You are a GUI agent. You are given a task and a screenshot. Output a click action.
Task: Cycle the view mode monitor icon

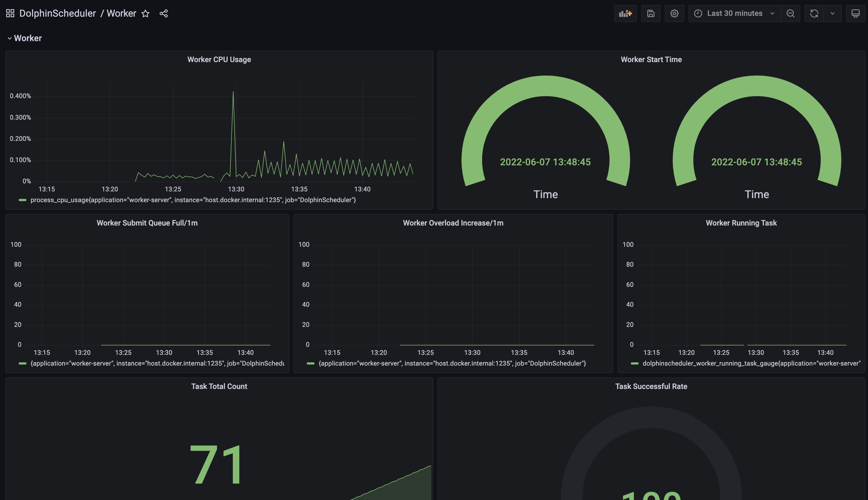(x=855, y=13)
